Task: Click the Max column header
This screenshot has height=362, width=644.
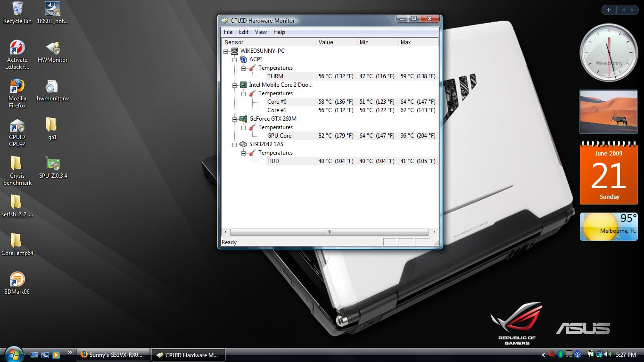Action: (418, 42)
